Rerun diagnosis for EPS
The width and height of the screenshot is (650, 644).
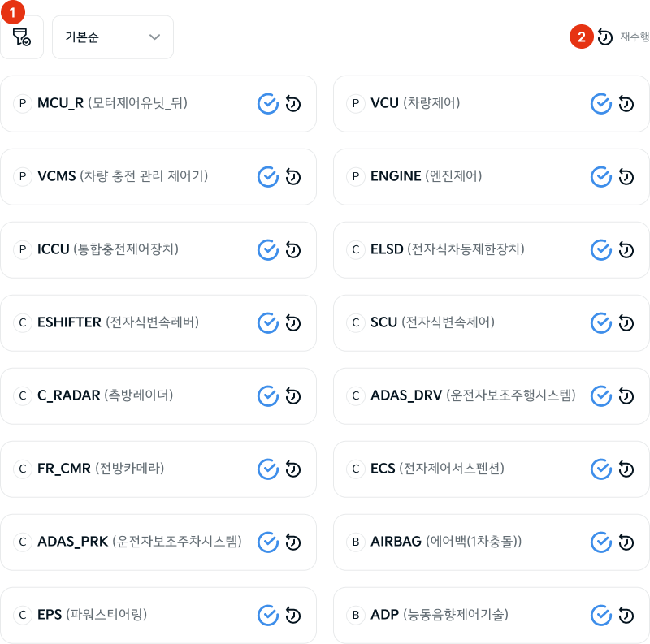[293, 616]
